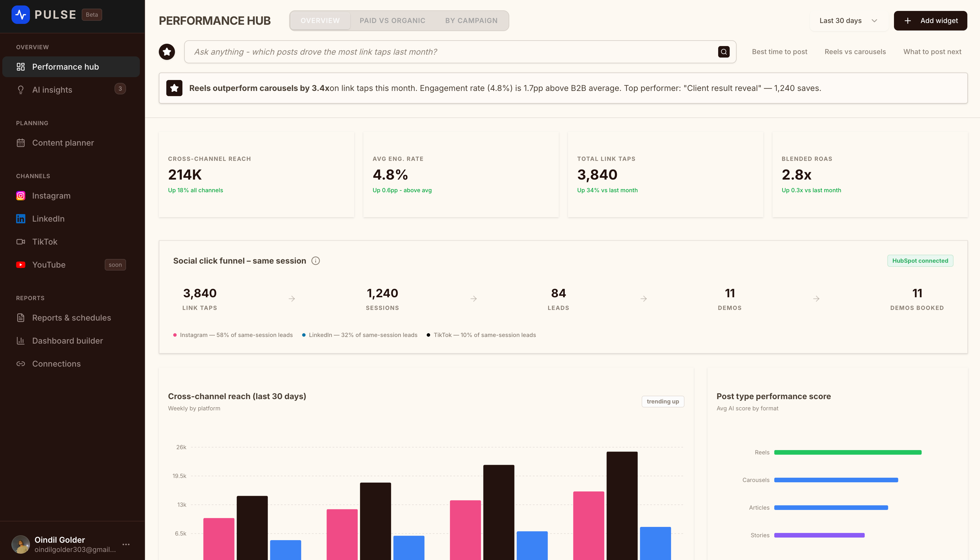The image size is (980, 560).
Task: Click the Instagram channel icon
Action: click(x=21, y=196)
